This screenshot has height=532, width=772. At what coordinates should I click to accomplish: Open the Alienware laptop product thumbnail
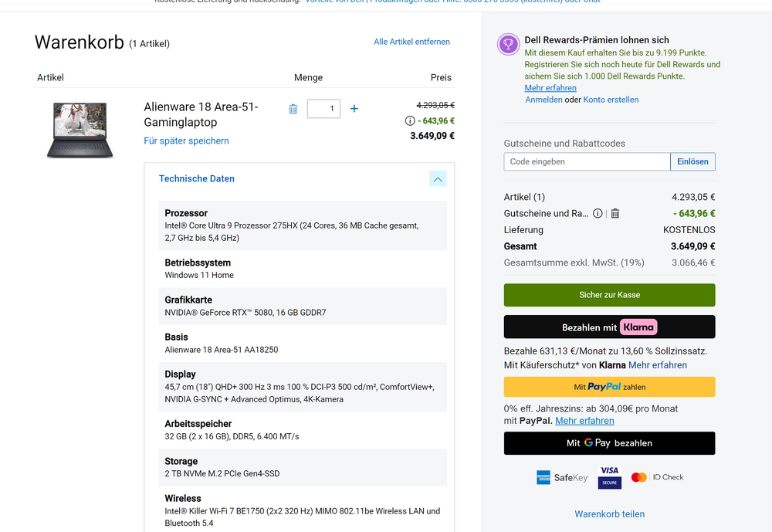[80, 130]
